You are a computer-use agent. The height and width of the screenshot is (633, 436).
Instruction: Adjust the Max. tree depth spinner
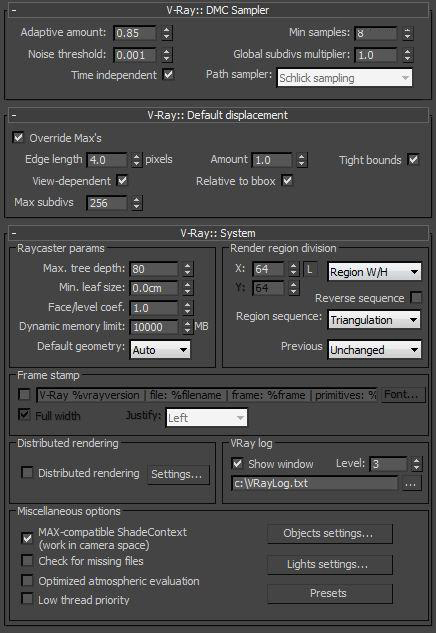tap(187, 269)
